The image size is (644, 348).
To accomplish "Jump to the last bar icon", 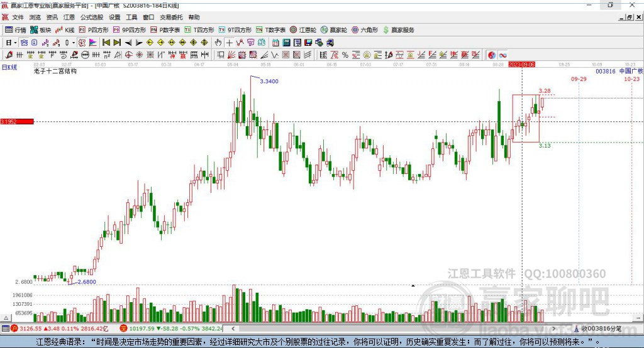I will click(x=117, y=43).
